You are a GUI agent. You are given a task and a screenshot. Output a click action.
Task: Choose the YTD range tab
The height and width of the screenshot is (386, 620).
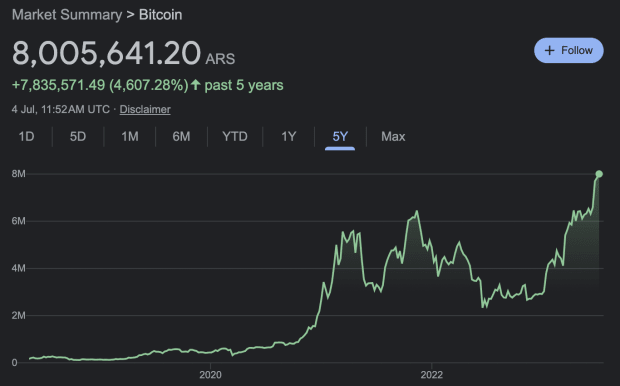coord(234,136)
